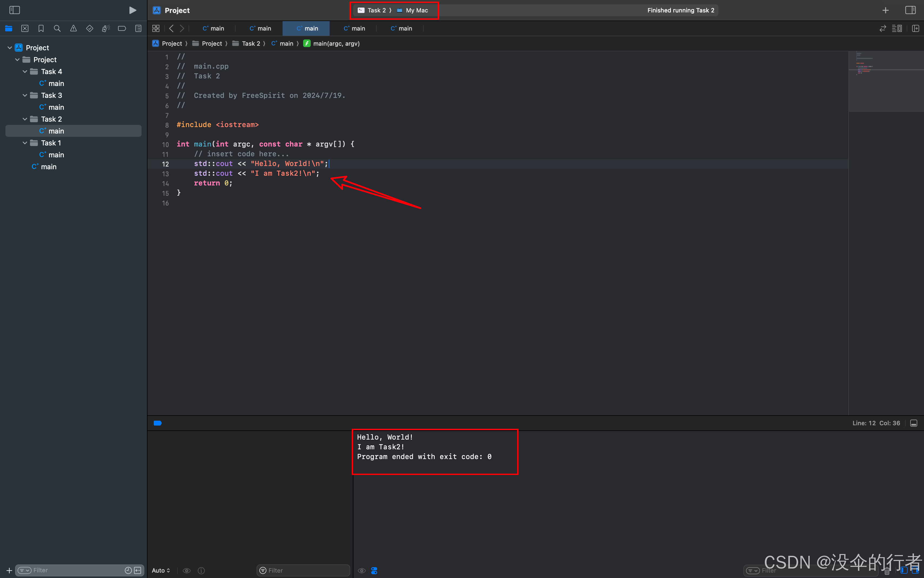Click the minimap code overview
The width and height of the screenshot is (924, 578).
886,81
